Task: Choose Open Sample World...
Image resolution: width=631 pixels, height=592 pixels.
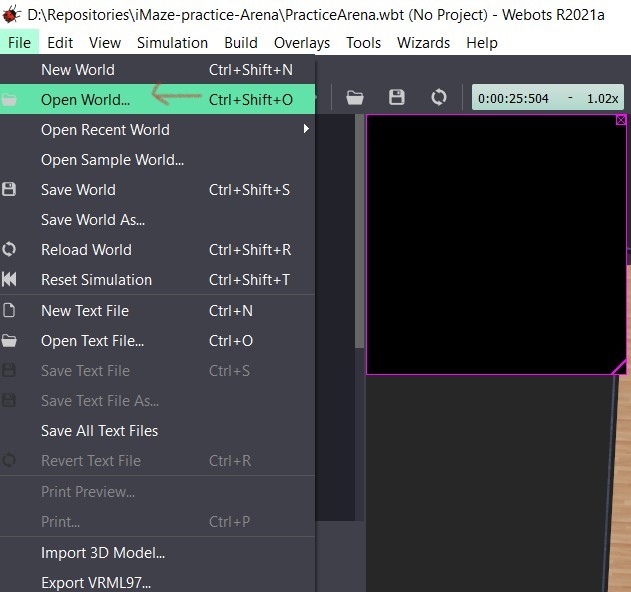Action: (157, 159)
